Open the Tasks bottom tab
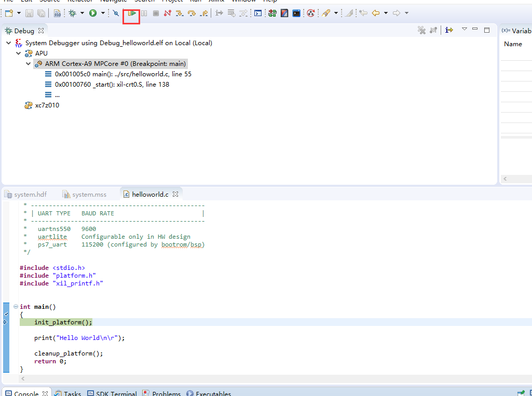 click(67, 393)
